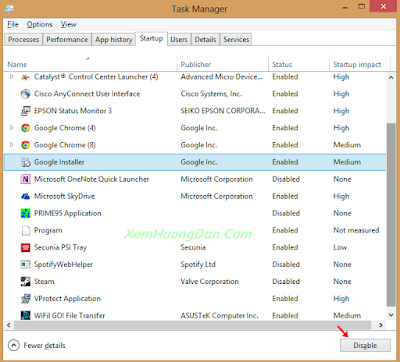
Task: Click the Cisco Systems, Inc. publisher cell
Action: [x=211, y=94]
